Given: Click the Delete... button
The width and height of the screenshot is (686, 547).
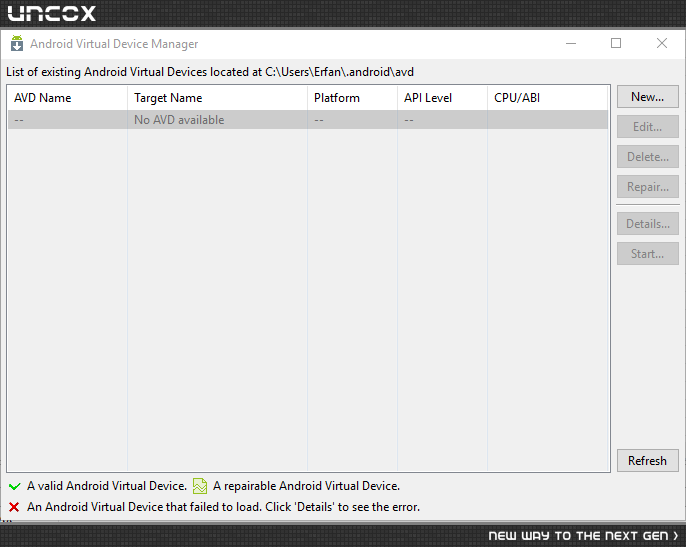Looking at the screenshot, I should 648,157.
